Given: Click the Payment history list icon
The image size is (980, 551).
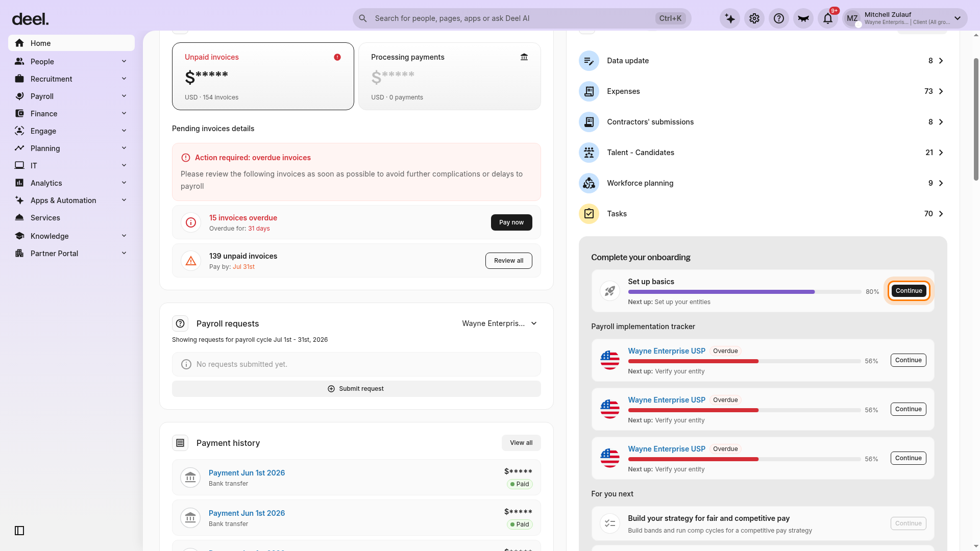Looking at the screenshot, I should [x=180, y=443].
